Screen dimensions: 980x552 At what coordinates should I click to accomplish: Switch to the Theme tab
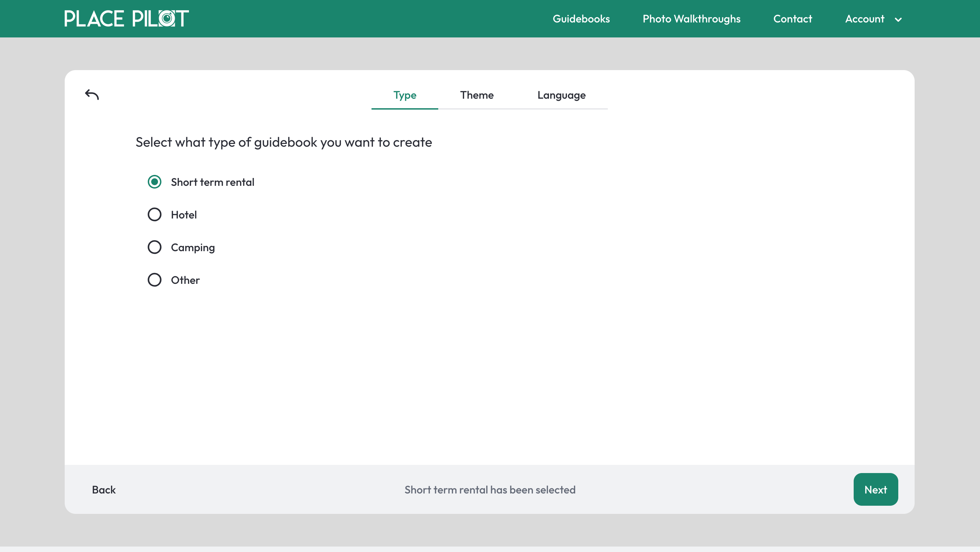point(477,95)
